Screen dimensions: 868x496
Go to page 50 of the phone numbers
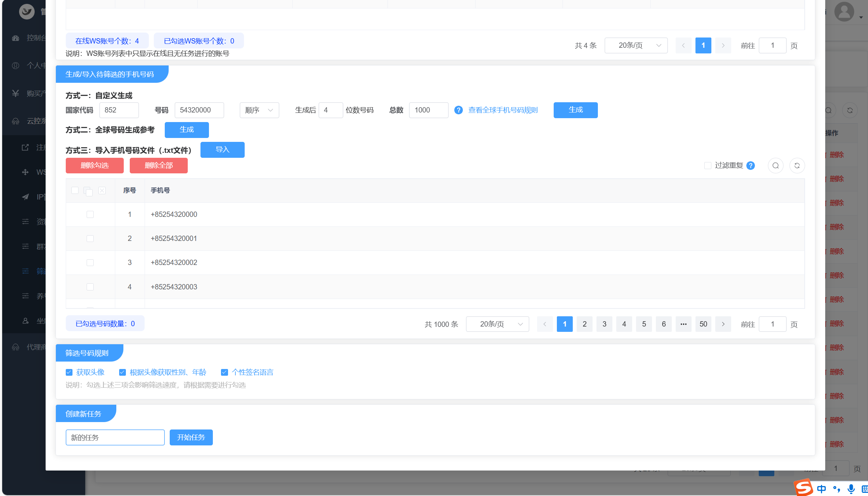pos(703,324)
